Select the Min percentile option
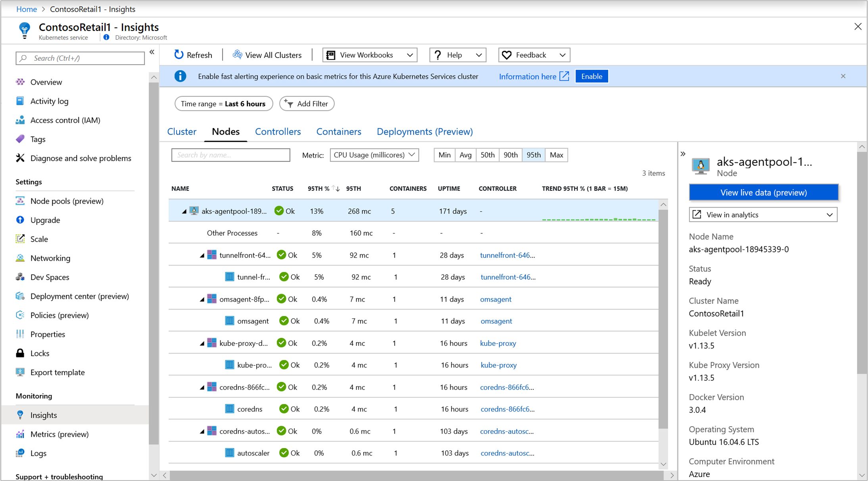 (x=444, y=155)
